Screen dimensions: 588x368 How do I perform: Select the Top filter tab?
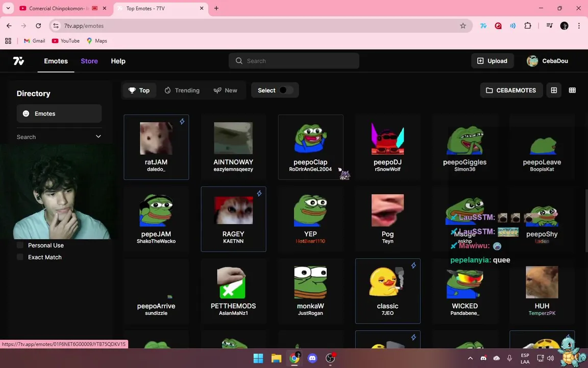(139, 90)
